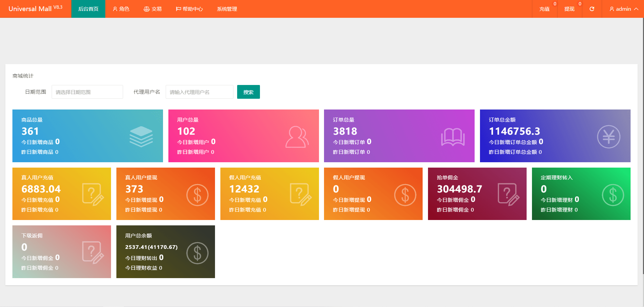The height and width of the screenshot is (307, 644).
Task: Click the scale icon next to 交易 menu
Action: [146, 9]
